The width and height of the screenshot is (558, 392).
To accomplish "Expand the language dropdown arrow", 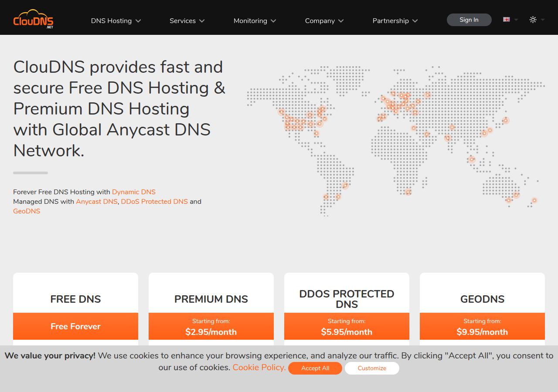I will coord(516,20).
